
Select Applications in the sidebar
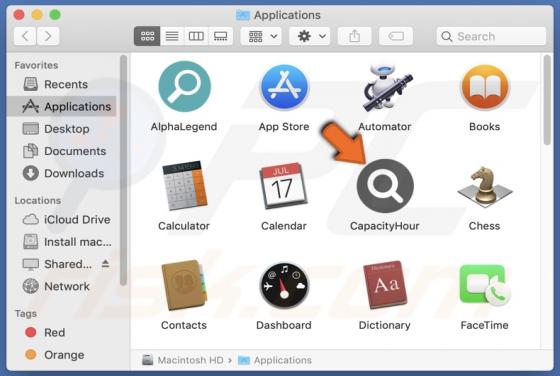61,106
